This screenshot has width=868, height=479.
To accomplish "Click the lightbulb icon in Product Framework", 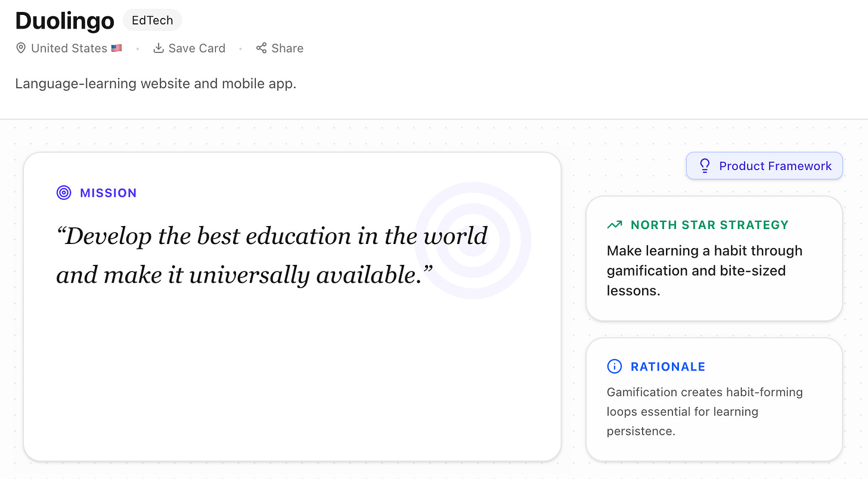I will click(x=705, y=166).
